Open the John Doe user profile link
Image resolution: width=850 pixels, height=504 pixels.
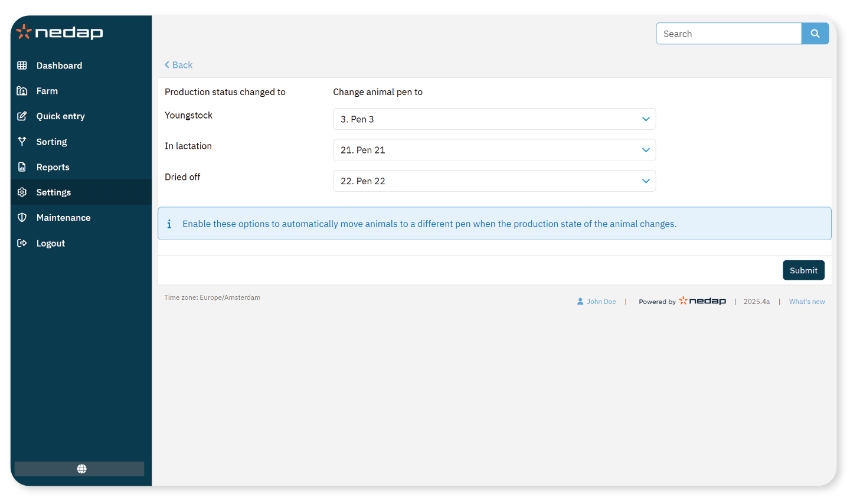pos(600,302)
